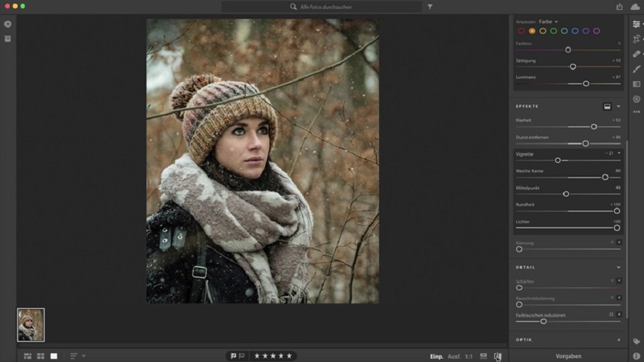Viewport: 644px width, 362px height.
Task: Open the Edit sliders panel icon
Action: 636,24
